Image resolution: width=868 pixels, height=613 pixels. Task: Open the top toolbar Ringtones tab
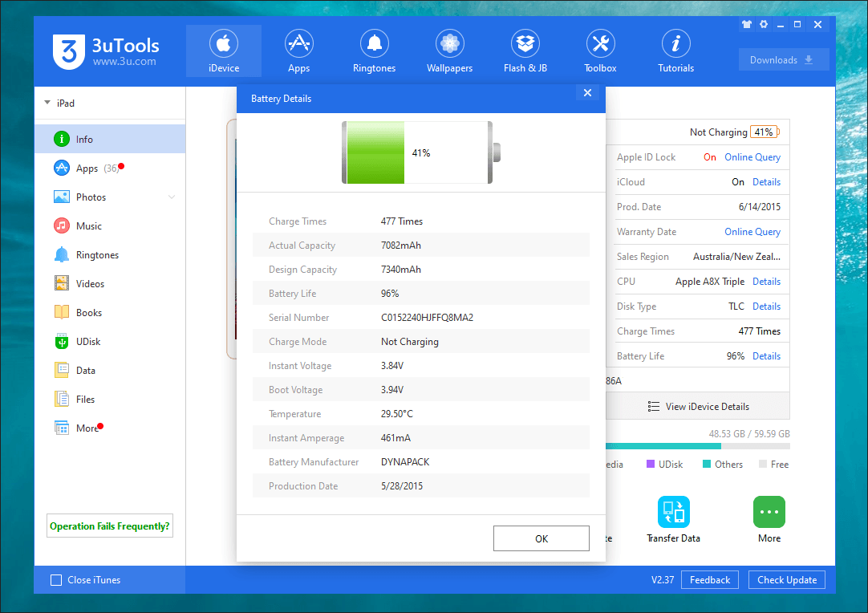374,51
